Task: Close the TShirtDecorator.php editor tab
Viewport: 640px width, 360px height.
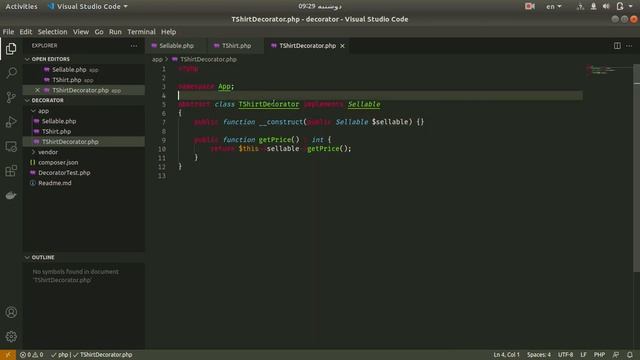Action: point(342,46)
